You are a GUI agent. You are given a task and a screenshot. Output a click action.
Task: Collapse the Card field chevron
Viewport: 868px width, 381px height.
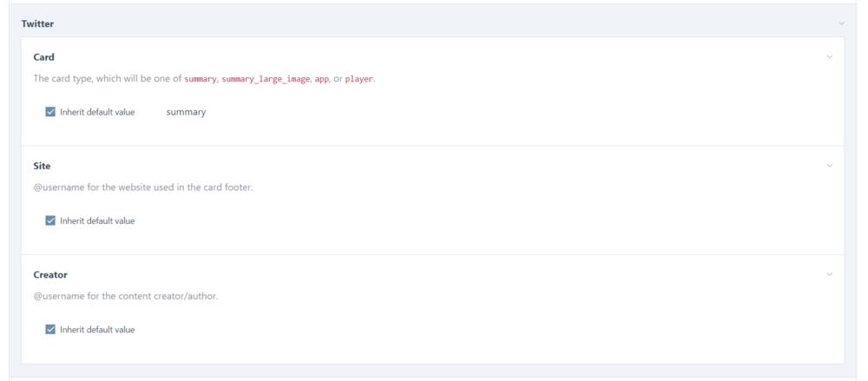click(x=829, y=57)
